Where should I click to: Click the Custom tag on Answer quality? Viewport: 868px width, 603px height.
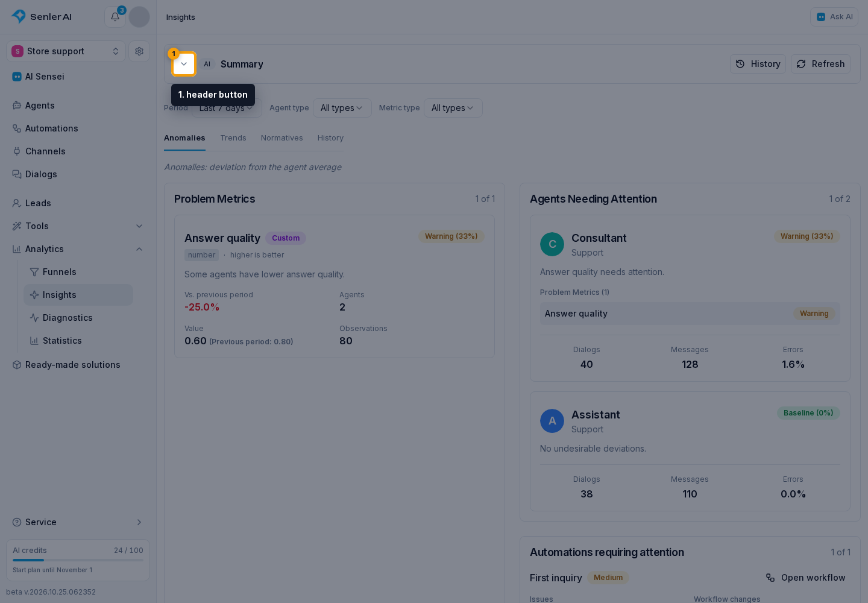pos(286,238)
